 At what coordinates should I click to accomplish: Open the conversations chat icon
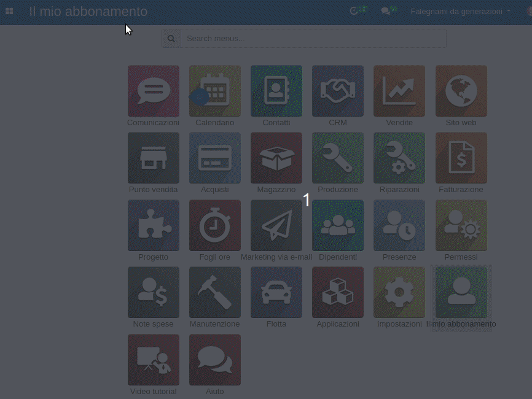(385, 11)
